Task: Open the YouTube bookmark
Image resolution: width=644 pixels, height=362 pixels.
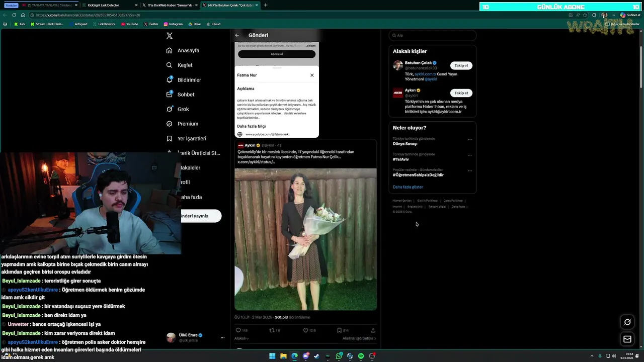Action: click(129, 24)
